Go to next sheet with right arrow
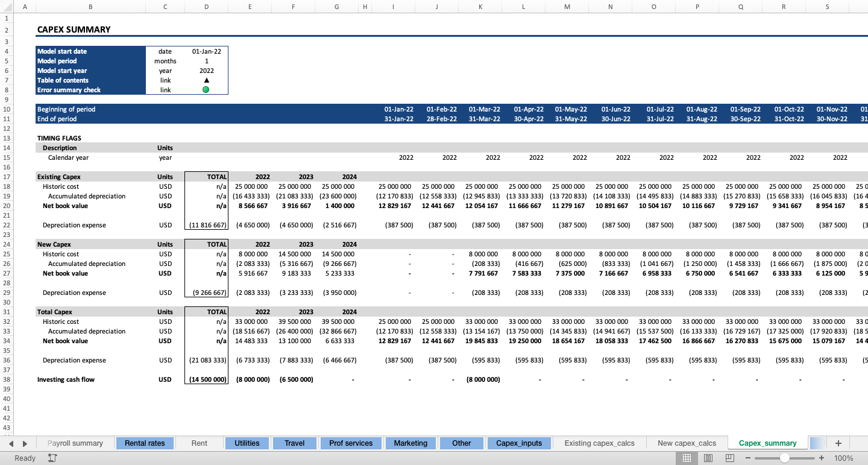 [25, 443]
